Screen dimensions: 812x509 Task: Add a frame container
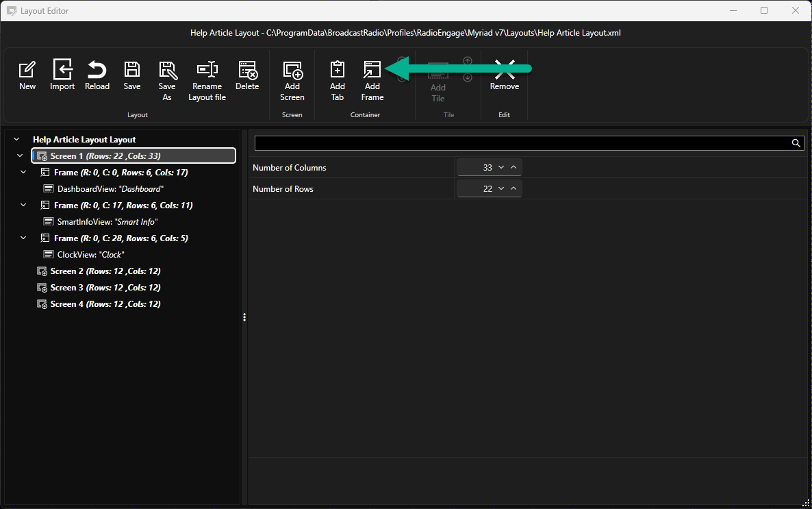(372, 81)
